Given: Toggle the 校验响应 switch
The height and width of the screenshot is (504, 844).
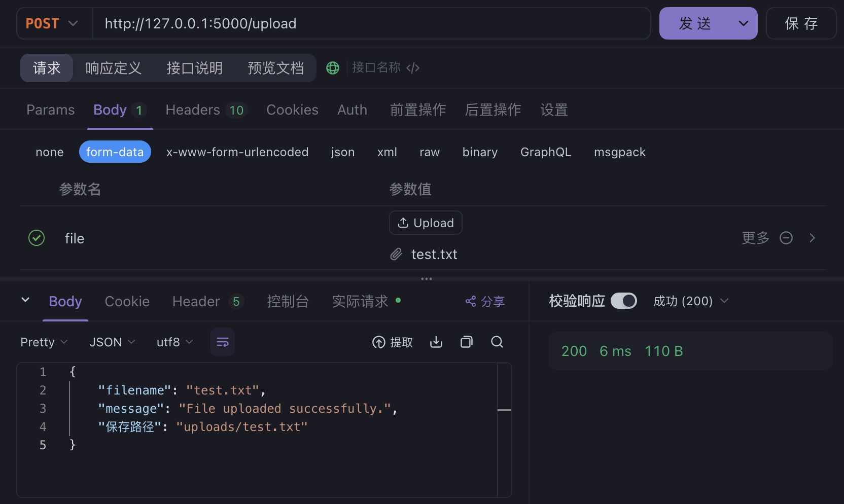Looking at the screenshot, I should [x=623, y=301].
